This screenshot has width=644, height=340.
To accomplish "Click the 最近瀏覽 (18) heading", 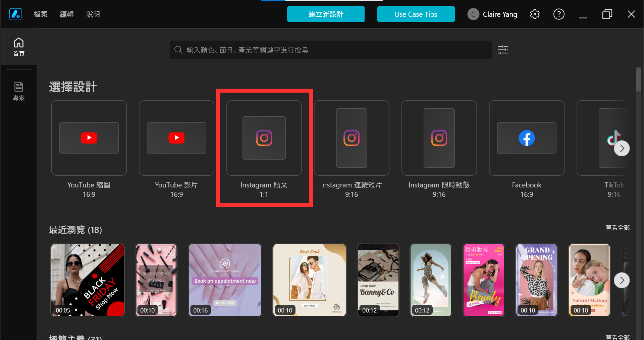I will (x=75, y=230).
